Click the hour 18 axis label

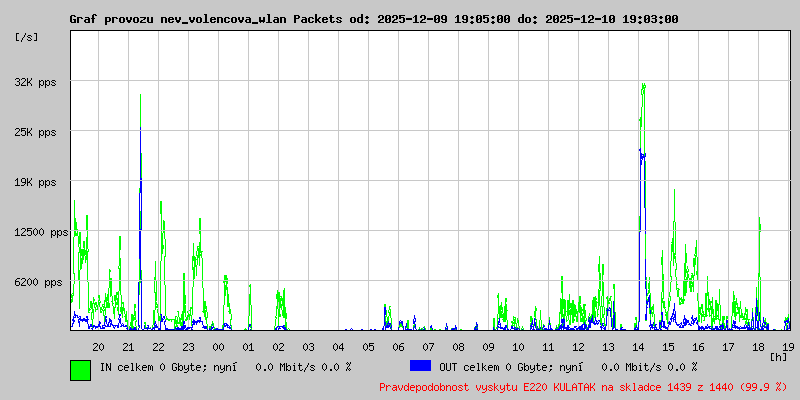click(x=759, y=347)
